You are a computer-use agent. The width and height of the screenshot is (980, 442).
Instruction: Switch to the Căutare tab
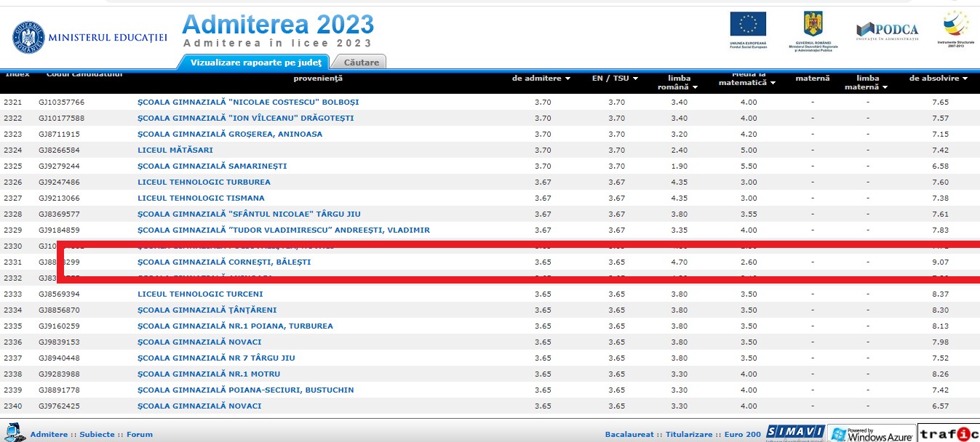361,63
